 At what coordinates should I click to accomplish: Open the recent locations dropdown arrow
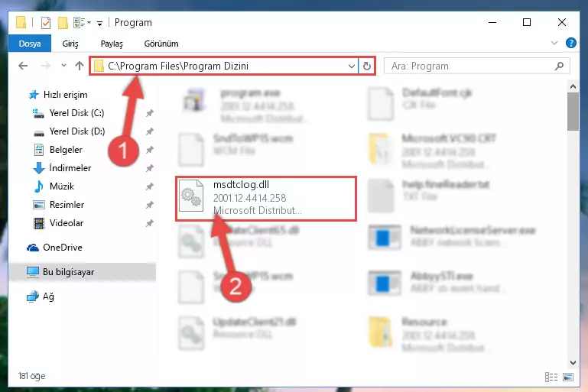(63, 66)
